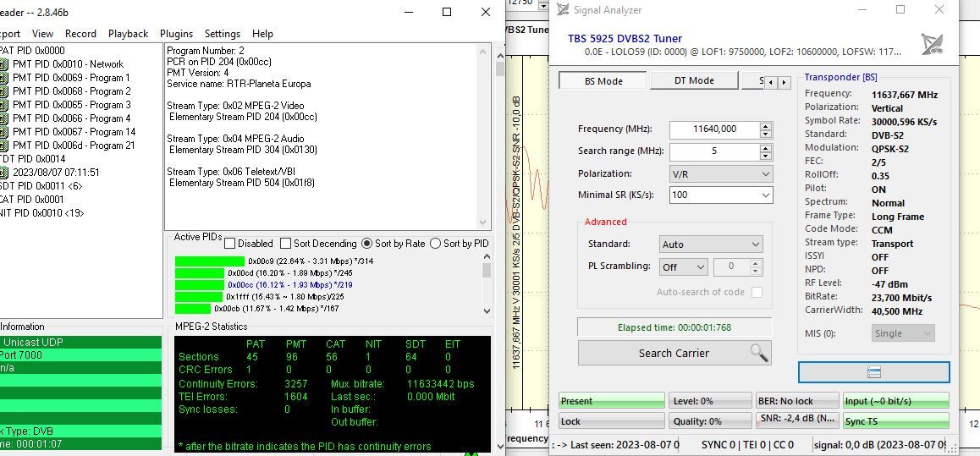Screen dimensions: 980x456
Task: Click the Sync TS indicator
Action: pyautogui.click(x=895, y=421)
